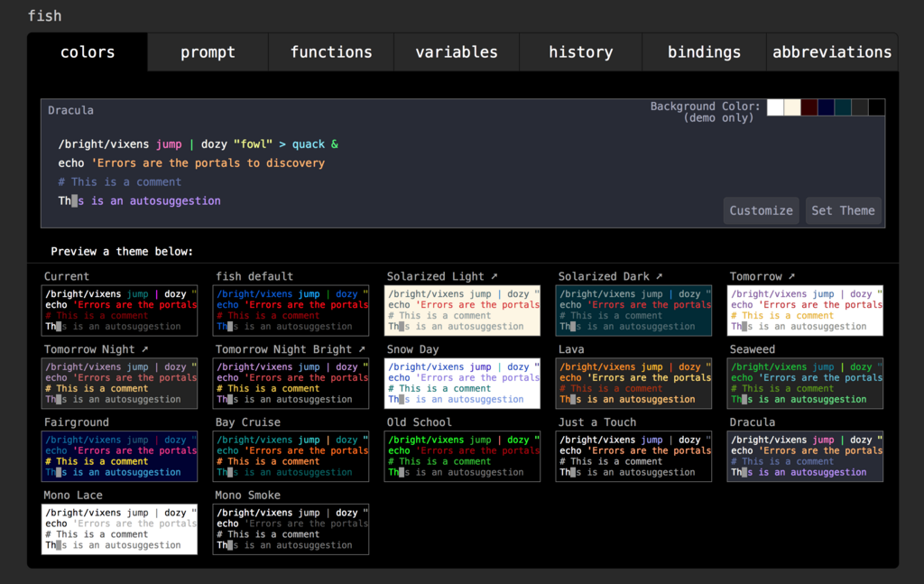This screenshot has width=924, height=584.
Task: Click the "Preview a theme below:" label
Action: (x=122, y=252)
